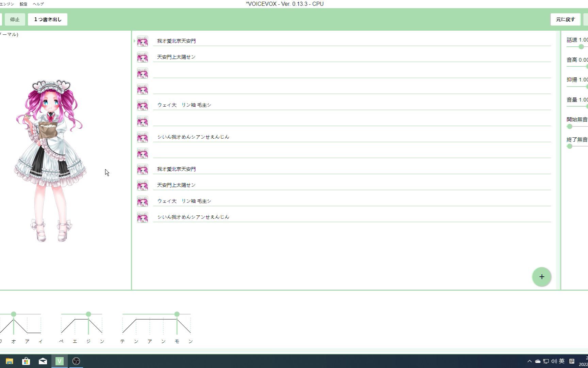The image size is (588, 368).
Task: Adjust the 話速 slider handle
Action: click(x=581, y=47)
